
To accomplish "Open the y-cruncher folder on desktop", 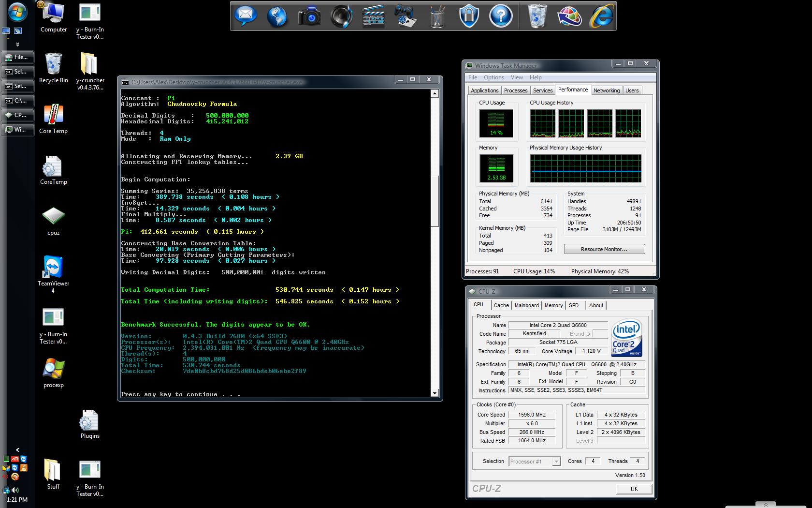I will point(90,64).
